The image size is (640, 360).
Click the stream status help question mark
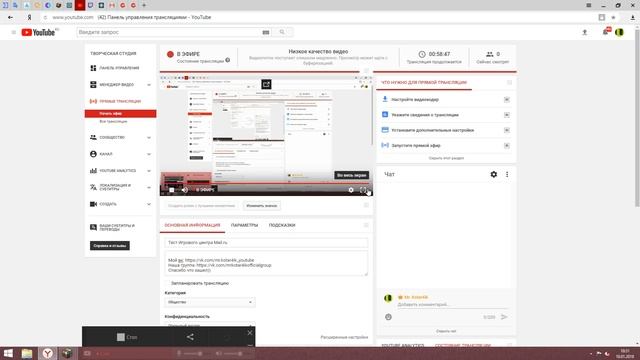[228, 60]
